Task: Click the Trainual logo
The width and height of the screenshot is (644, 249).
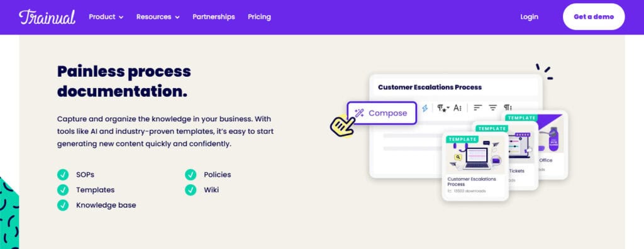Action: [47, 17]
